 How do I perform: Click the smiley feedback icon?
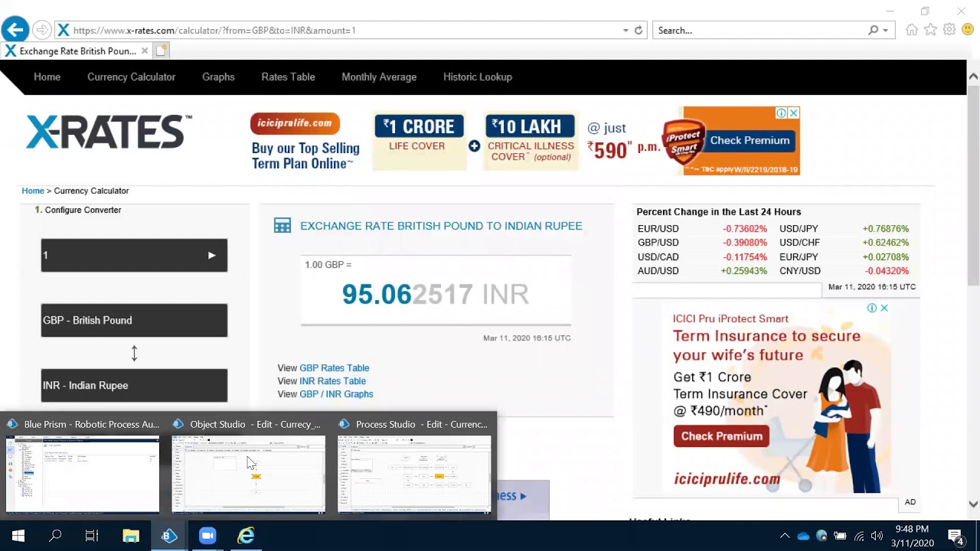click(x=967, y=30)
